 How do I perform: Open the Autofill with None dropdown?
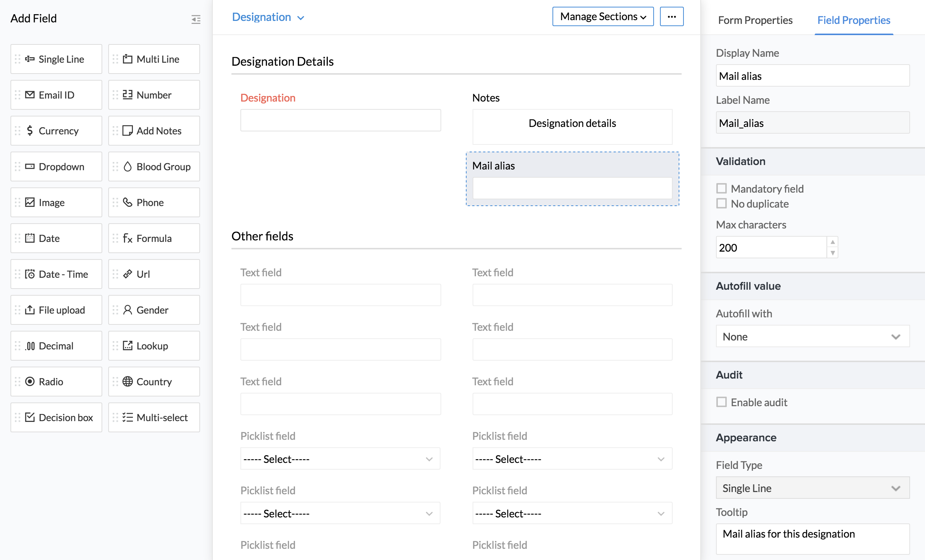coord(812,337)
